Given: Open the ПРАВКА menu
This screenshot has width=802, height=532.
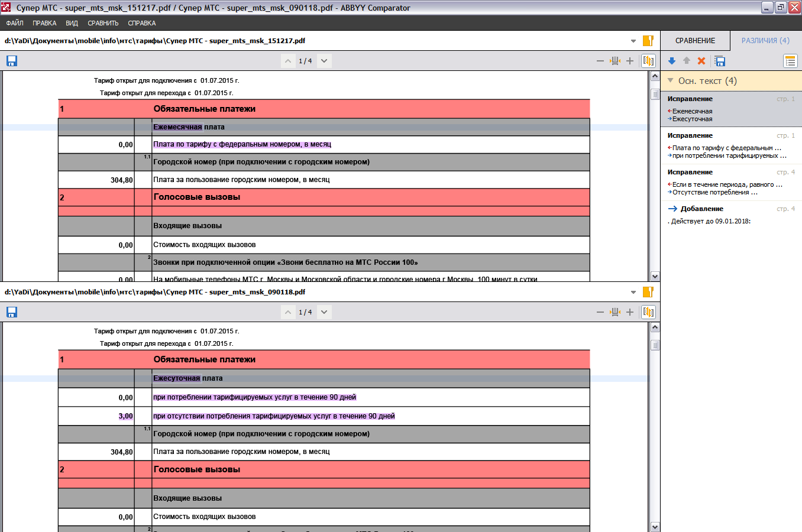Looking at the screenshot, I should (x=44, y=23).
